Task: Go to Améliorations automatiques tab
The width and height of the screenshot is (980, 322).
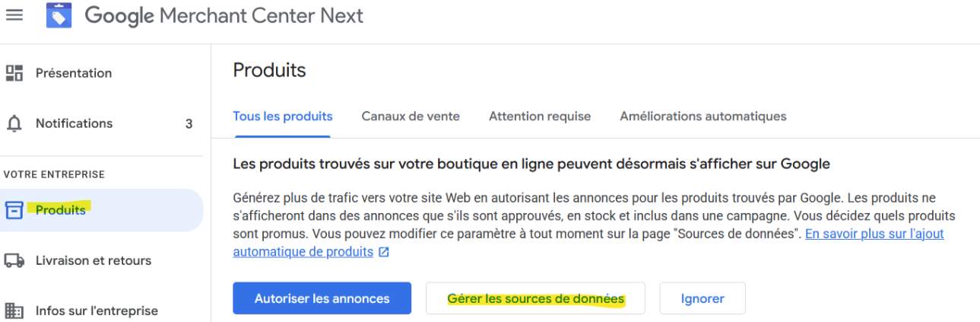Action: click(703, 116)
